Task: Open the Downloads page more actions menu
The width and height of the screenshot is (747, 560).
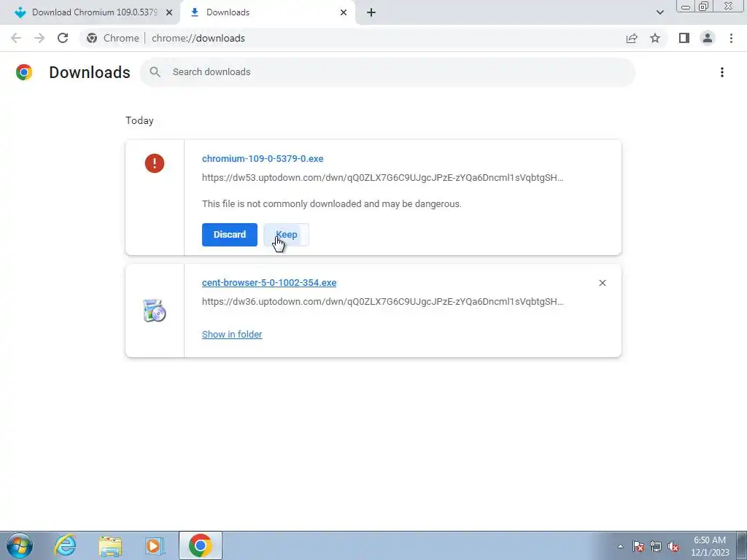Action: 721,72
